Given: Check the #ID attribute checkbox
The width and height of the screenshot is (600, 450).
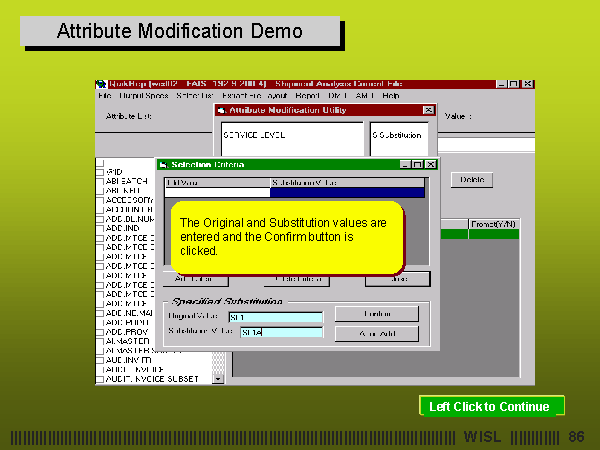Looking at the screenshot, I should coord(100,171).
